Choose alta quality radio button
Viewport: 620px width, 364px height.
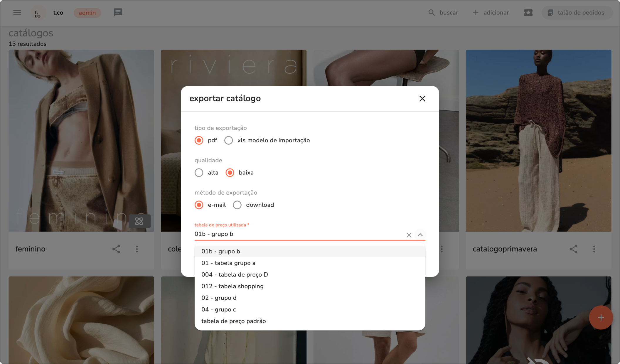pyautogui.click(x=199, y=173)
